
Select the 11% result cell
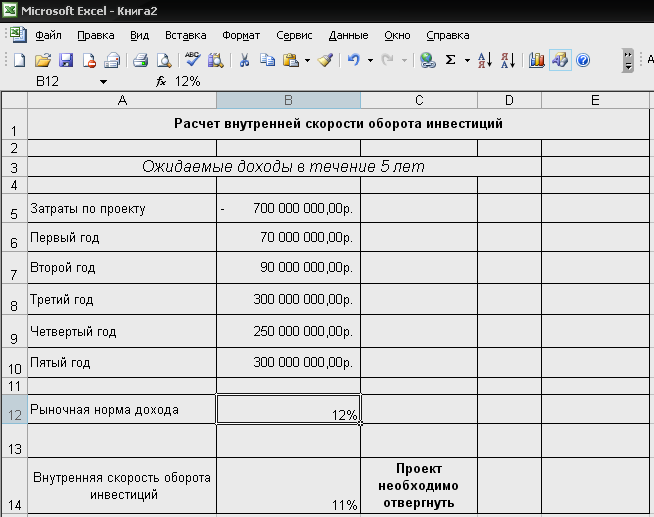288,485
